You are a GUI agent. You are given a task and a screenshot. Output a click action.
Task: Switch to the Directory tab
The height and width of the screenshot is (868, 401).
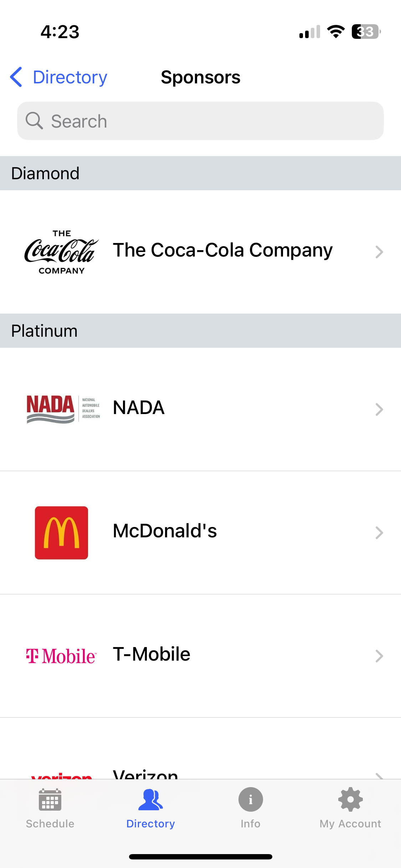150,807
